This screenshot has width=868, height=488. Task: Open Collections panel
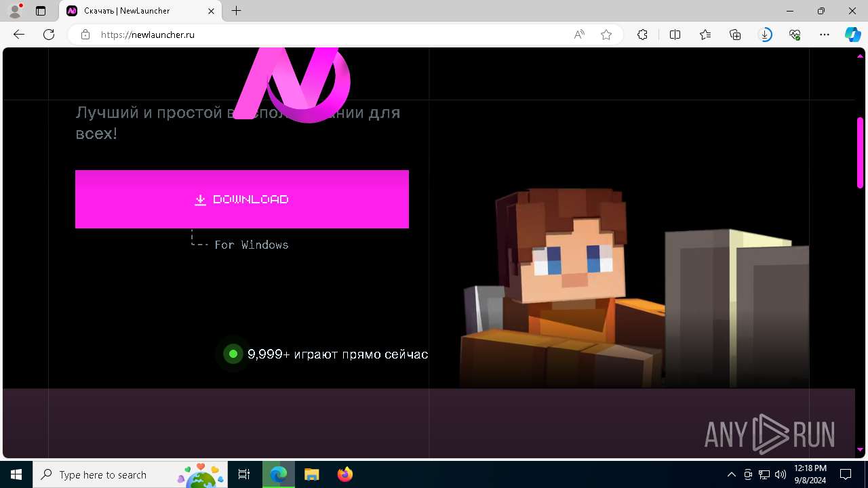[x=735, y=35]
